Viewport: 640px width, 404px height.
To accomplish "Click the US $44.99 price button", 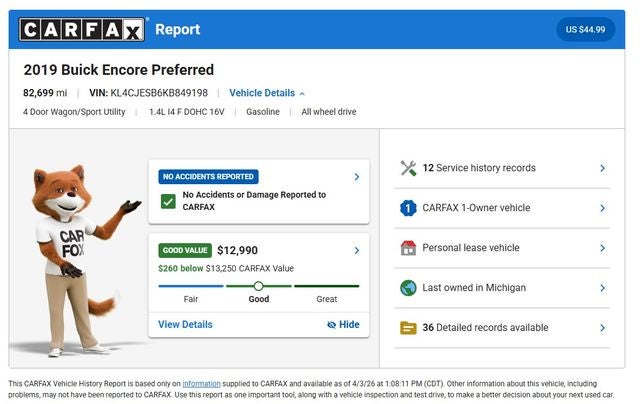I will [585, 30].
